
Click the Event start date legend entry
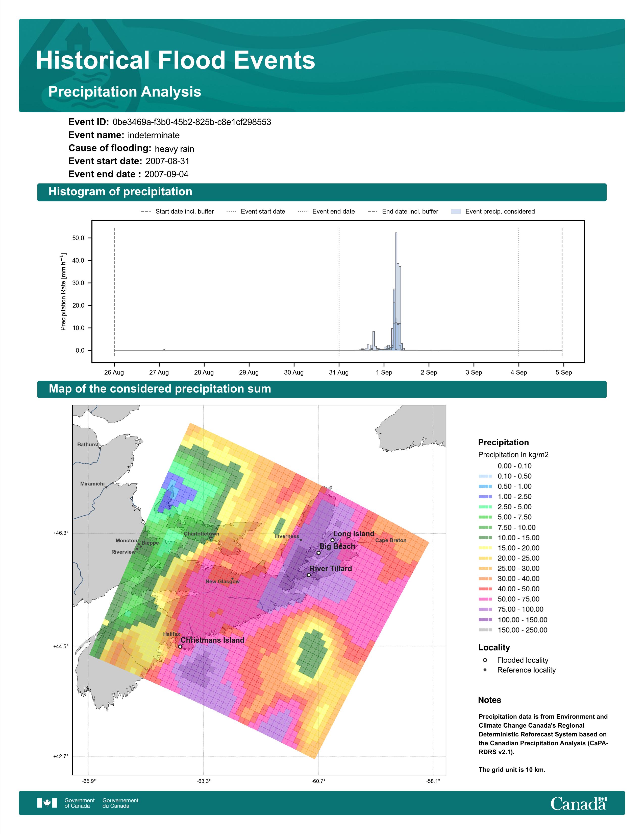256,212
